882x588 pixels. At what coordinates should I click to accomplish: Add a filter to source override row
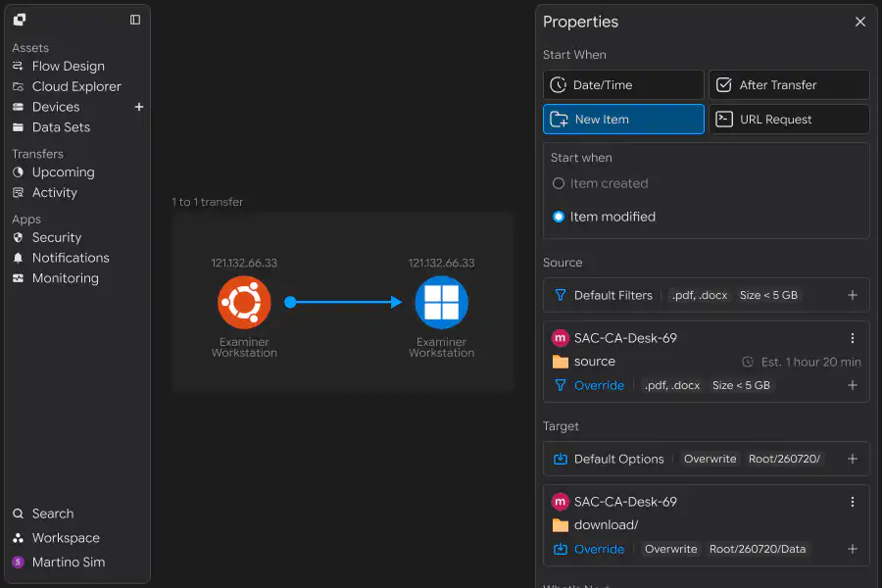click(x=853, y=385)
